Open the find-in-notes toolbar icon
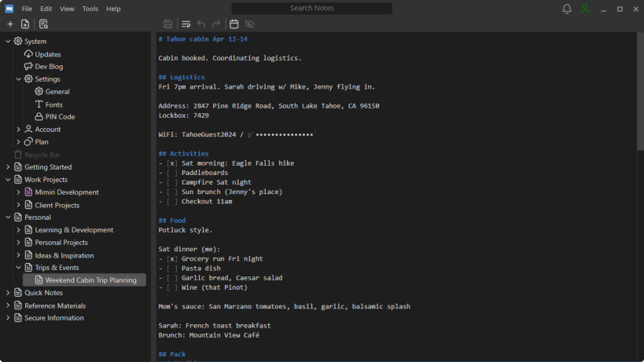Screen dimensions: 644x362 (x=43, y=24)
